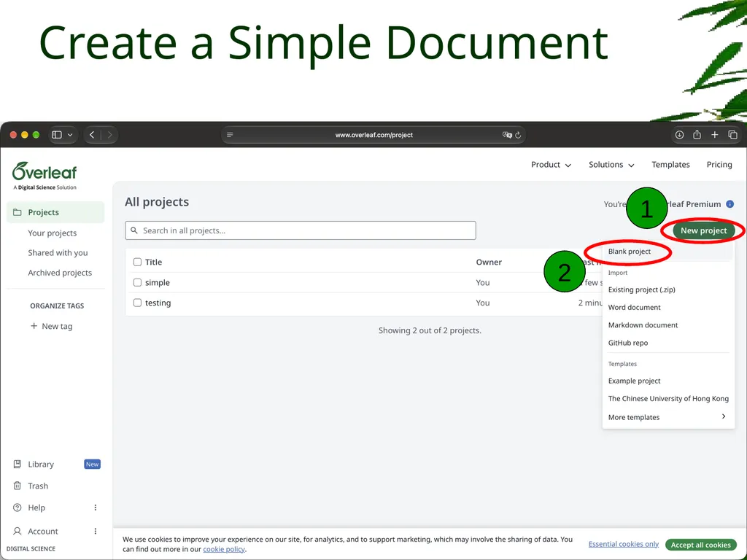Click the Trash bin icon
The image size is (747, 560).
(x=18, y=486)
